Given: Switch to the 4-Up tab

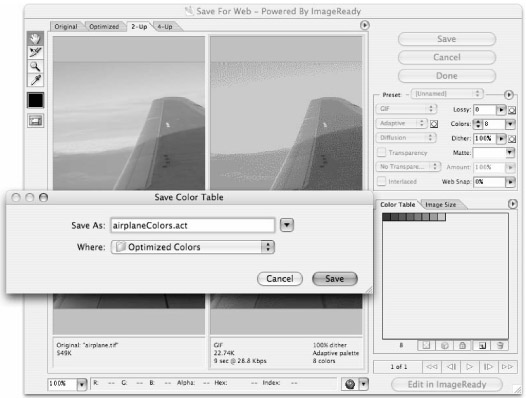Looking at the screenshot, I should tap(165, 27).
